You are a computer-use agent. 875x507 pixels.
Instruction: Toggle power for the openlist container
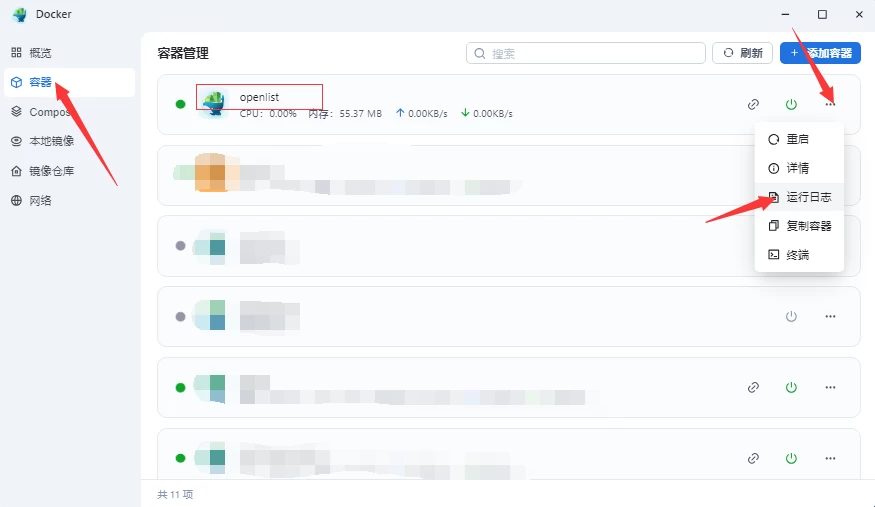tap(791, 104)
